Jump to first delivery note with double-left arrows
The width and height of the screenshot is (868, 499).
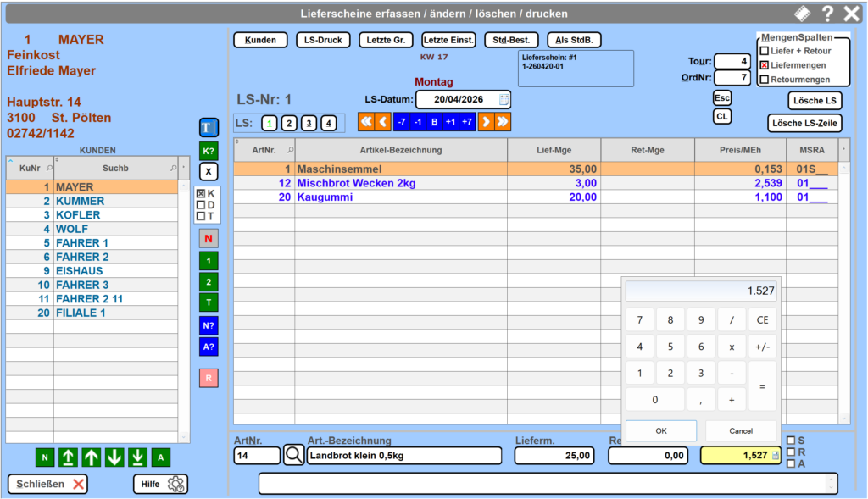[366, 122]
